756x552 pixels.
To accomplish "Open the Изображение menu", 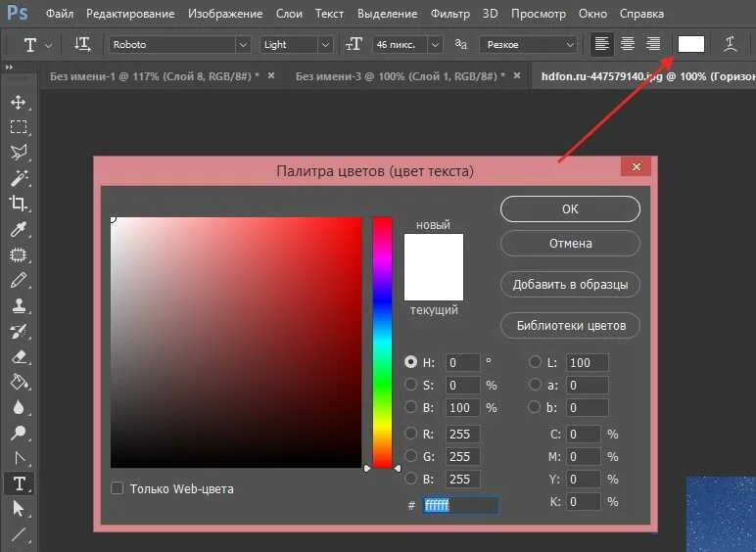I will click(x=225, y=14).
